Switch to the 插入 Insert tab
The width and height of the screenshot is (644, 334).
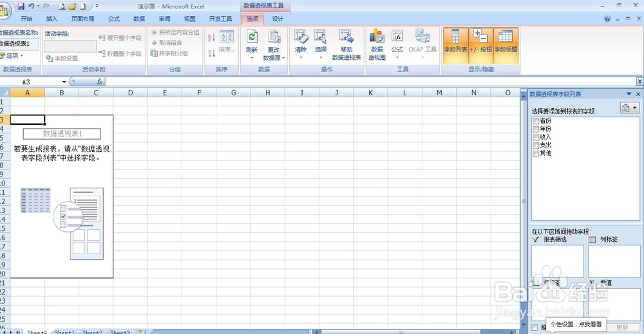point(52,19)
